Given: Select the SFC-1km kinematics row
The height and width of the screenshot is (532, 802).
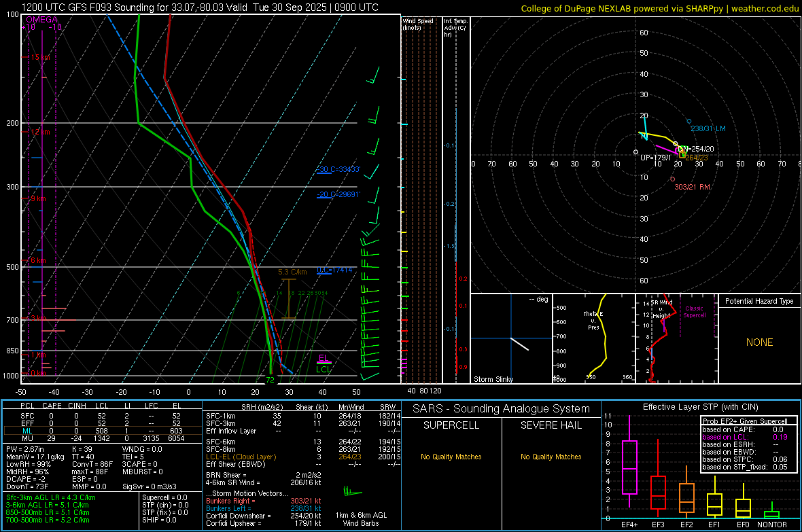Looking at the screenshot, I should point(303,416).
